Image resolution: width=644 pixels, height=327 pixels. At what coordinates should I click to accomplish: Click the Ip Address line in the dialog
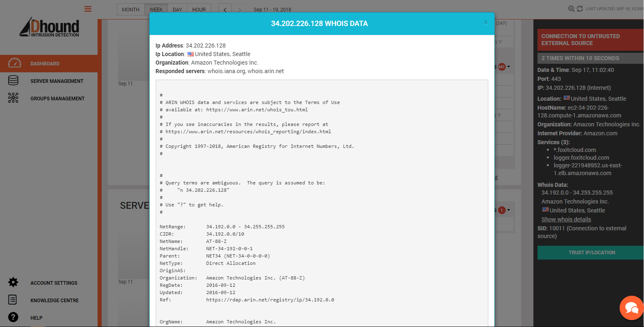pyautogui.click(x=191, y=45)
